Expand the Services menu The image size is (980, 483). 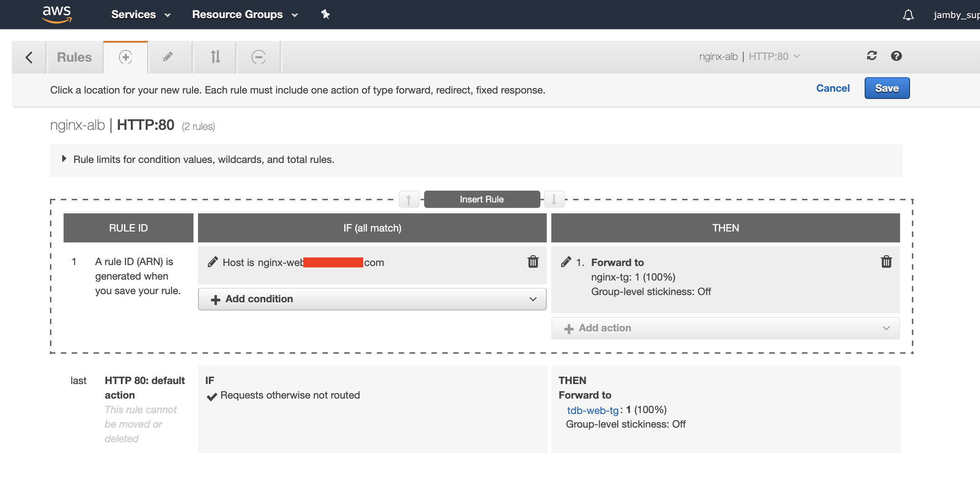(x=141, y=15)
